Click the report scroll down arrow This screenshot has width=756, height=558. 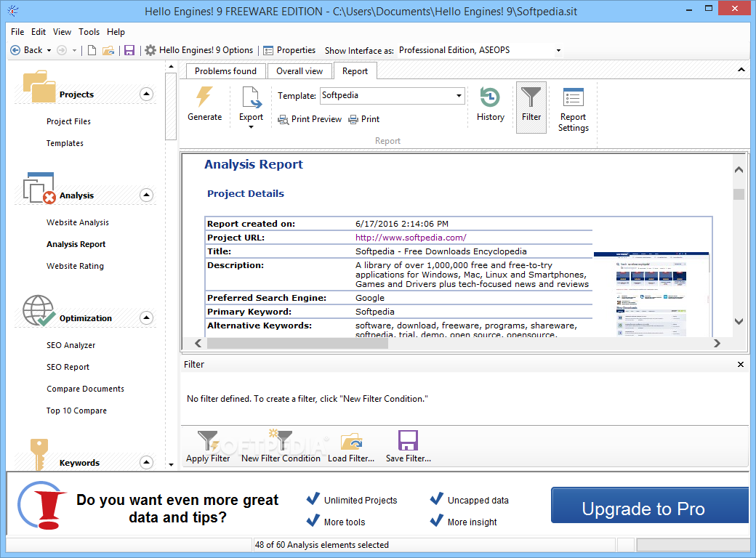click(739, 321)
